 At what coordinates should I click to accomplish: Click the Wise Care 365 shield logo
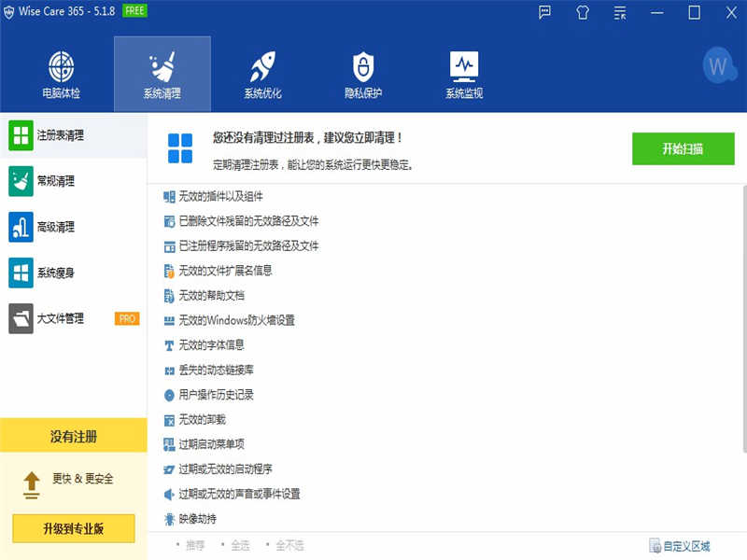coord(8,12)
